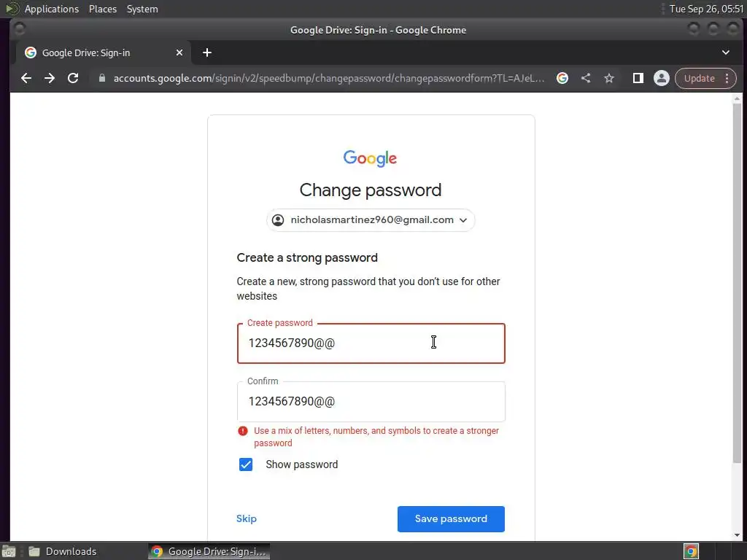Open account switcher nicholasmartinez960@gmail.com
The width and height of the screenshot is (747, 560).
(x=371, y=220)
